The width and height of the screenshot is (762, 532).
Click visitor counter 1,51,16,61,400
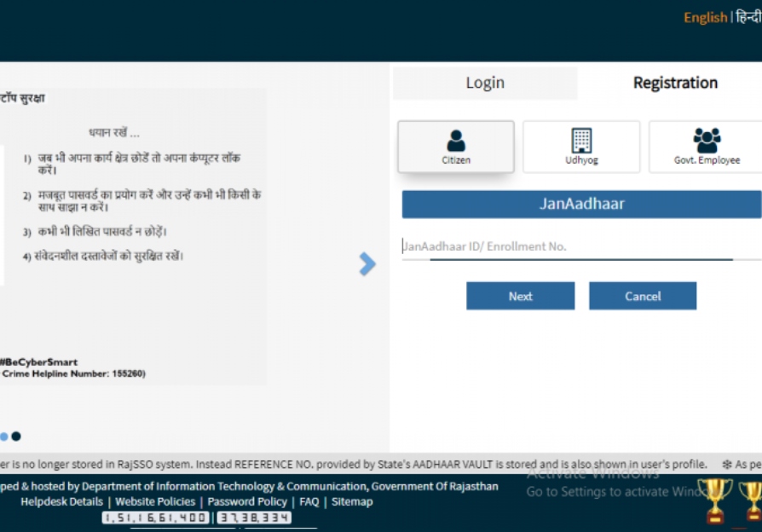(155, 518)
